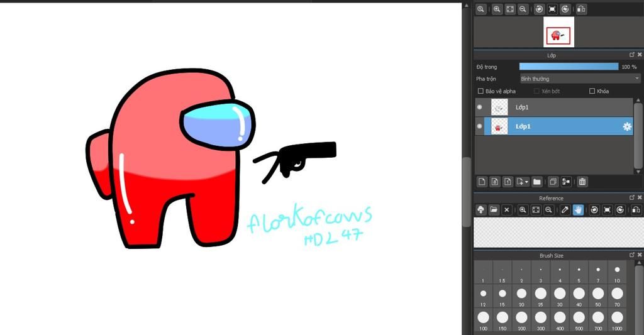Float the Brush Size panel
This screenshot has height=335, width=644.
pyautogui.click(x=631, y=255)
